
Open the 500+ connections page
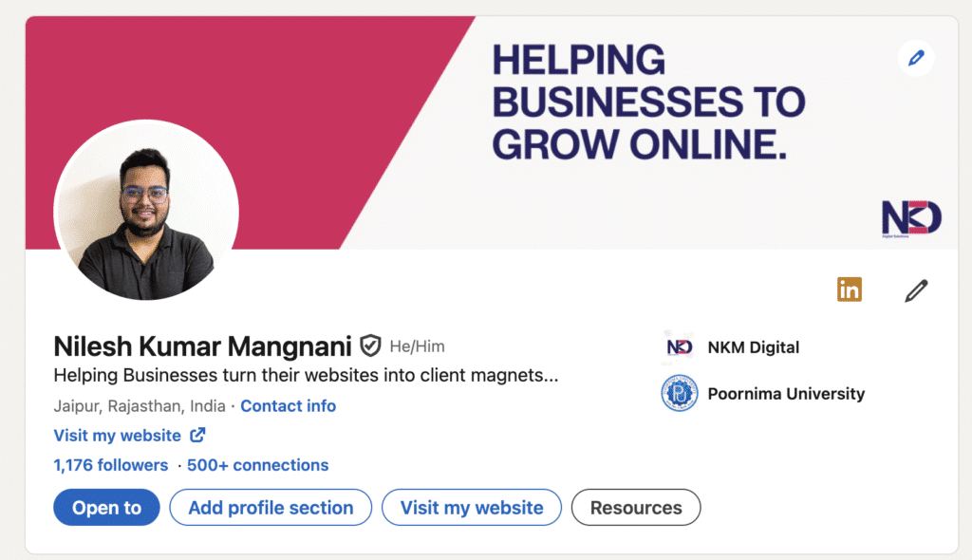257,465
